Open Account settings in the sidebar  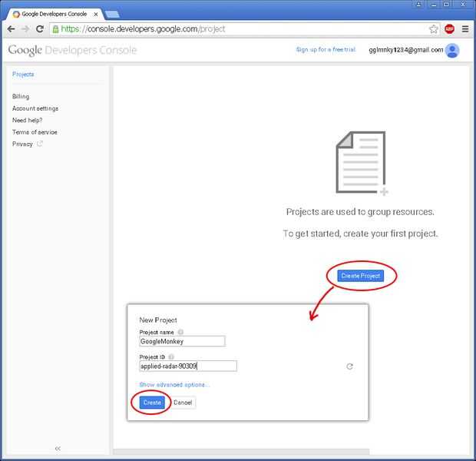[35, 108]
